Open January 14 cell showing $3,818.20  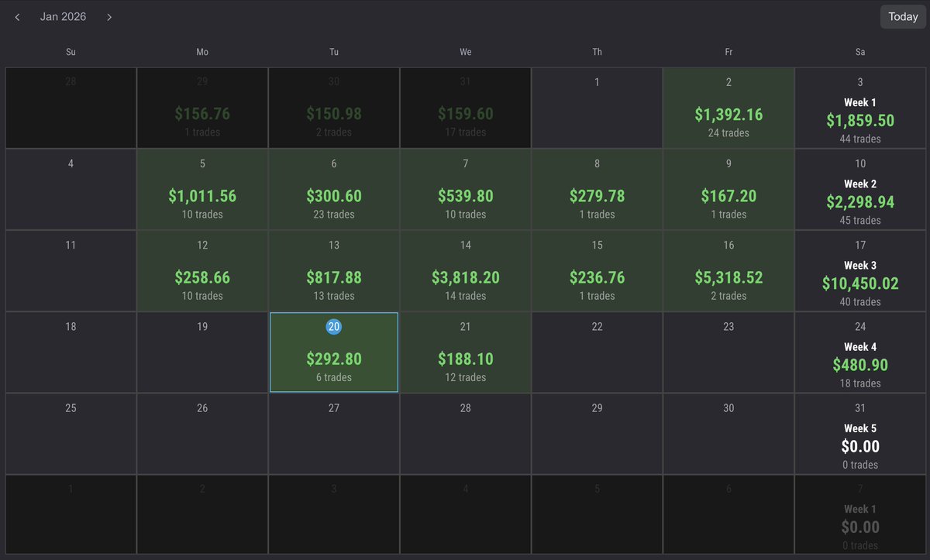[465, 271]
